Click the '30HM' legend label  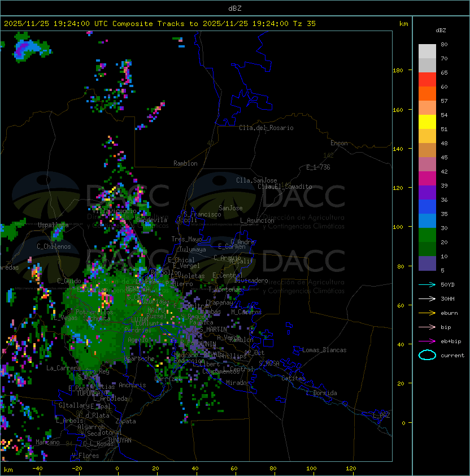447,298
